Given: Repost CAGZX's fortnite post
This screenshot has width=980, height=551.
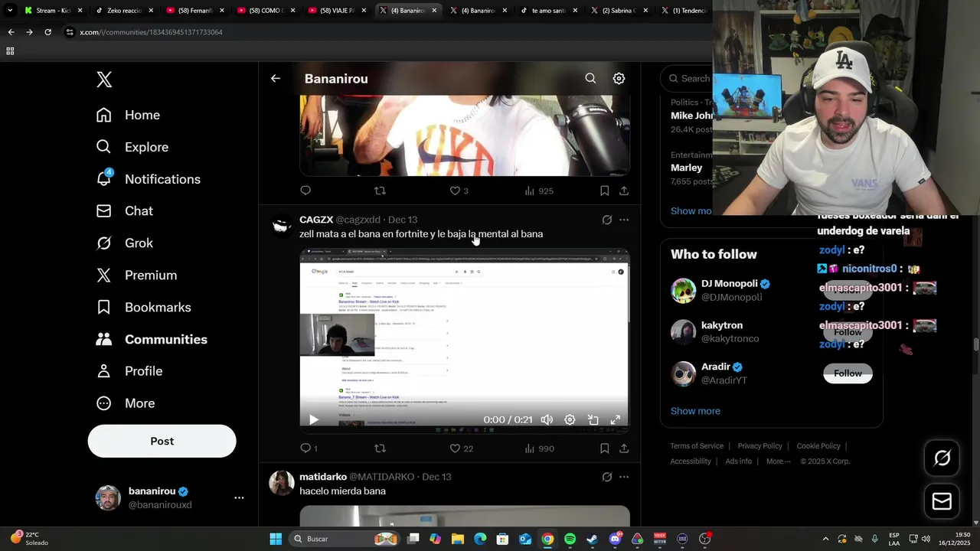Looking at the screenshot, I should (380, 448).
